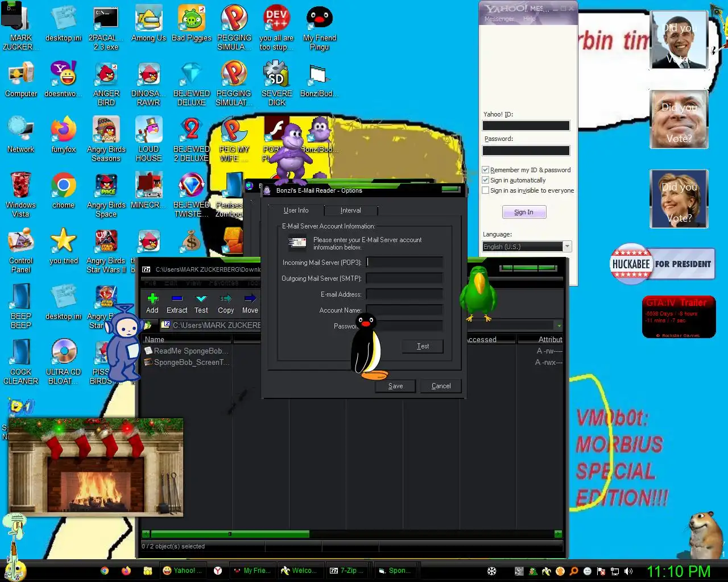
Task: Toggle Sign in automatically checkbox
Action: pyautogui.click(x=485, y=180)
